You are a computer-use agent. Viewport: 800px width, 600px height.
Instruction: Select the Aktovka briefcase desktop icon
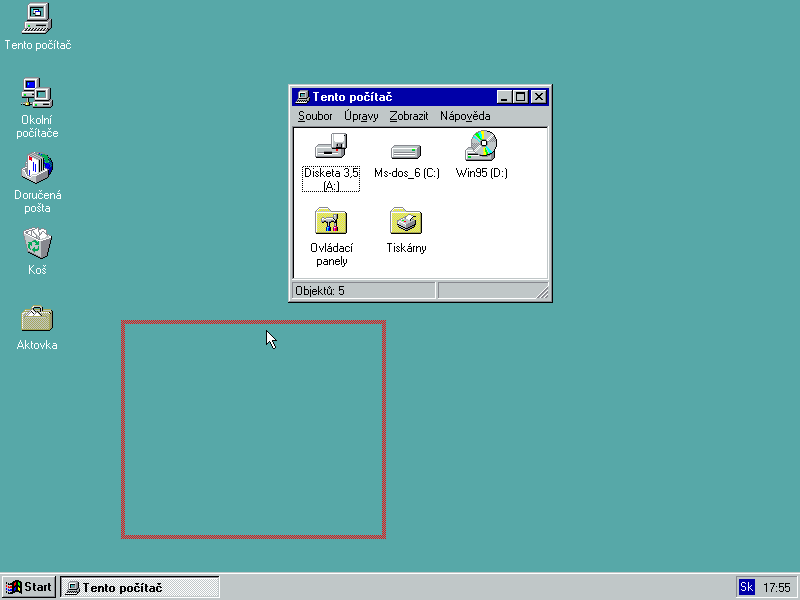click(37, 319)
